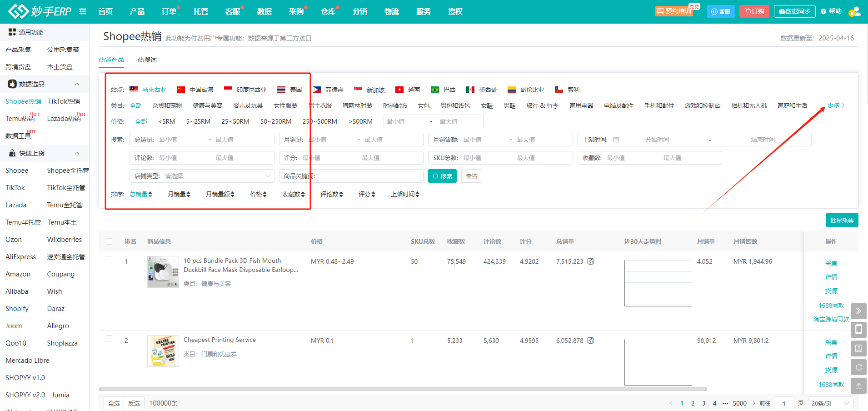Select the 新加坡 flag site

click(x=369, y=90)
